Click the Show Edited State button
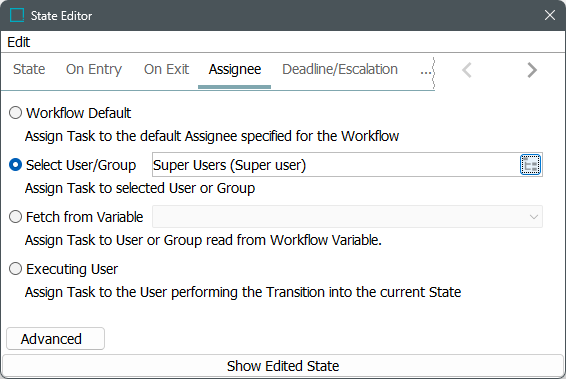Image resolution: width=566 pixels, height=379 pixels. pos(283,366)
